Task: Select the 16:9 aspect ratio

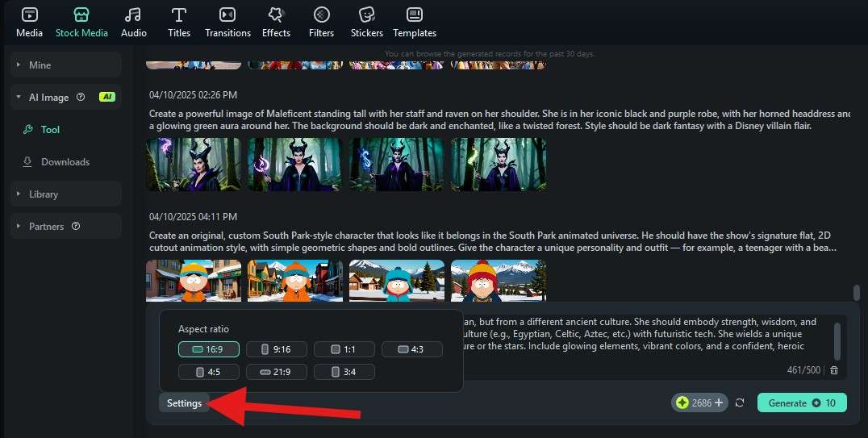Action: [209, 349]
